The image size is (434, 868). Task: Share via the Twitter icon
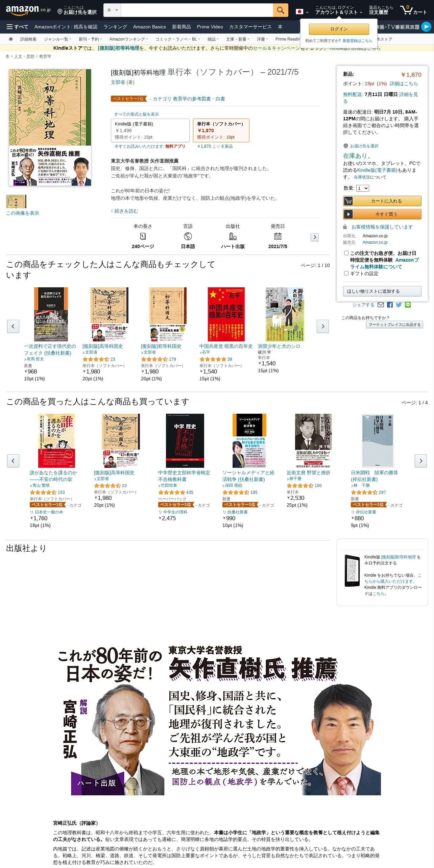pos(399,305)
